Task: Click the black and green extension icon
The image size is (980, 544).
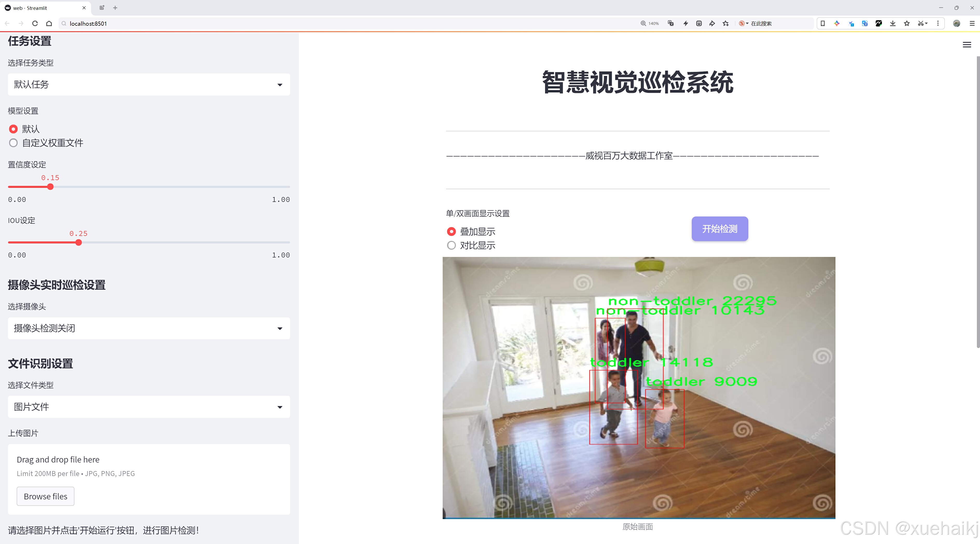Action: tap(879, 23)
